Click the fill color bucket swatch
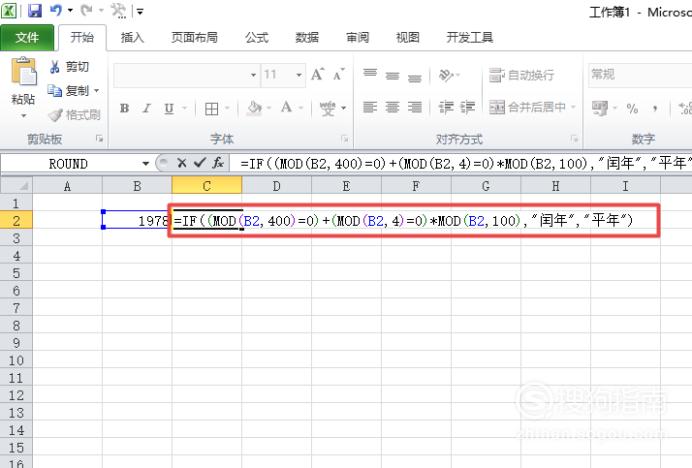 pos(254,108)
